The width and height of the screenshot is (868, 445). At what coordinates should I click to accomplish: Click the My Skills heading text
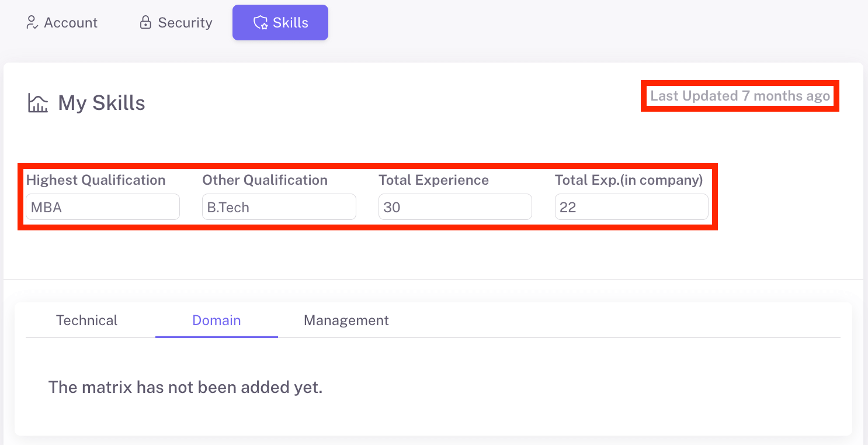click(x=102, y=103)
